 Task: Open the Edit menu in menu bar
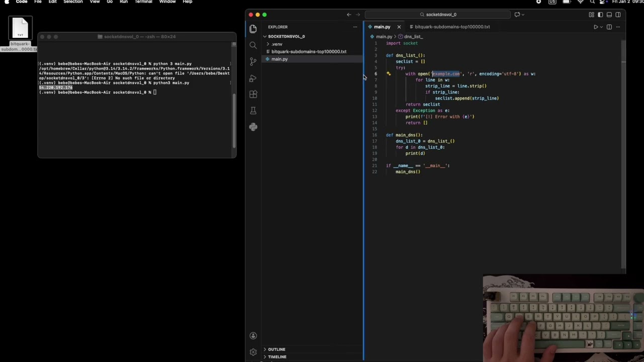click(52, 2)
